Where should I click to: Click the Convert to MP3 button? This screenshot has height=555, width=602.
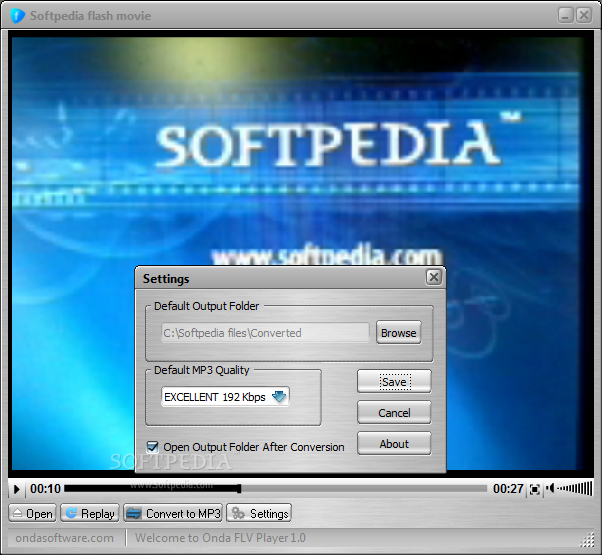(173, 513)
